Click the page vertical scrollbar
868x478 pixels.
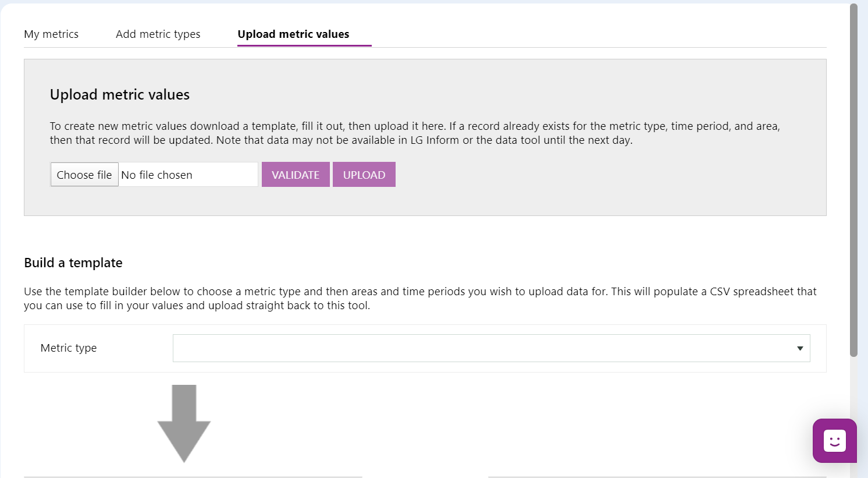(853, 180)
